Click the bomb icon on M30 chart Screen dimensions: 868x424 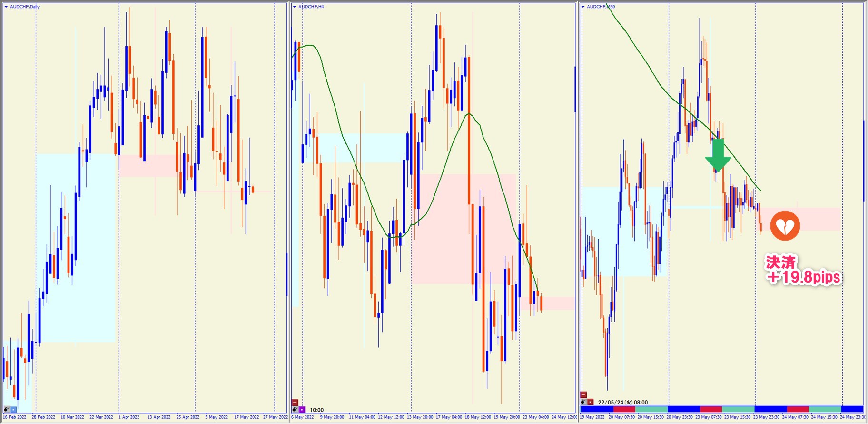[583, 402]
